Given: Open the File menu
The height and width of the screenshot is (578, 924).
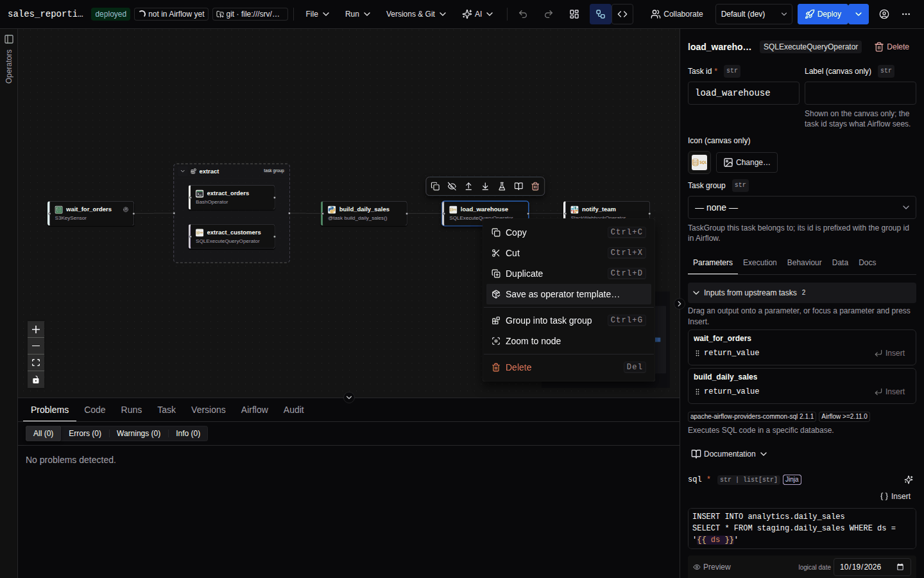Looking at the screenshot, I should pos(318,14).
